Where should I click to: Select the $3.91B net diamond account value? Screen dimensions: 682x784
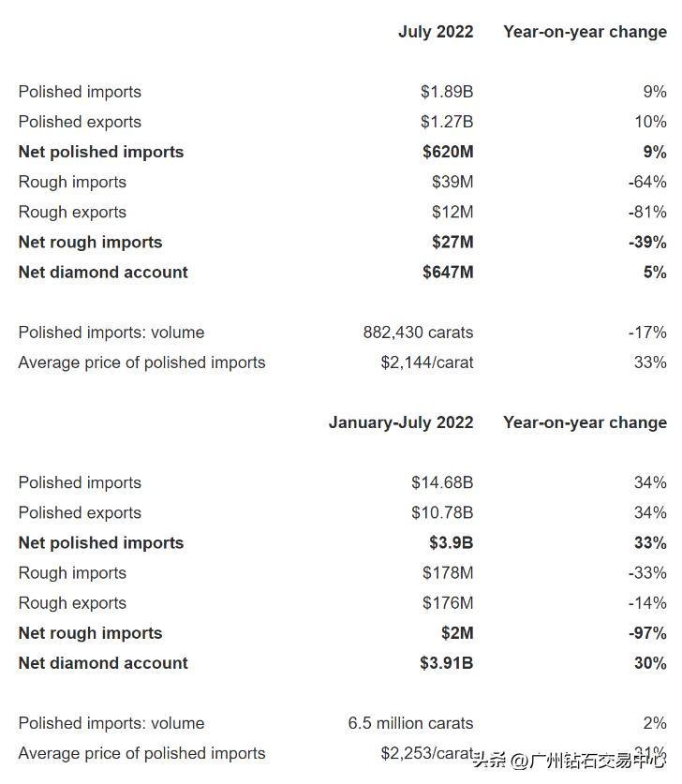tap(447, 663)
